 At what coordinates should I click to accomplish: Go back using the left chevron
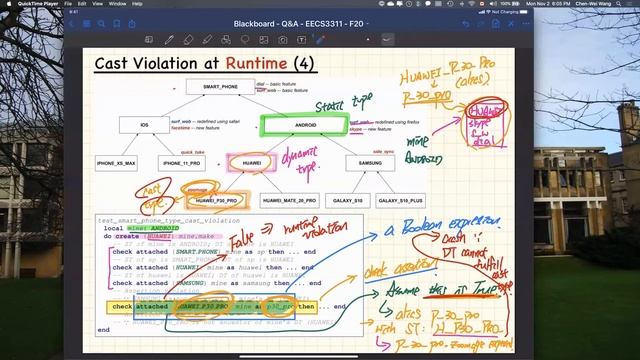(72, 24)
